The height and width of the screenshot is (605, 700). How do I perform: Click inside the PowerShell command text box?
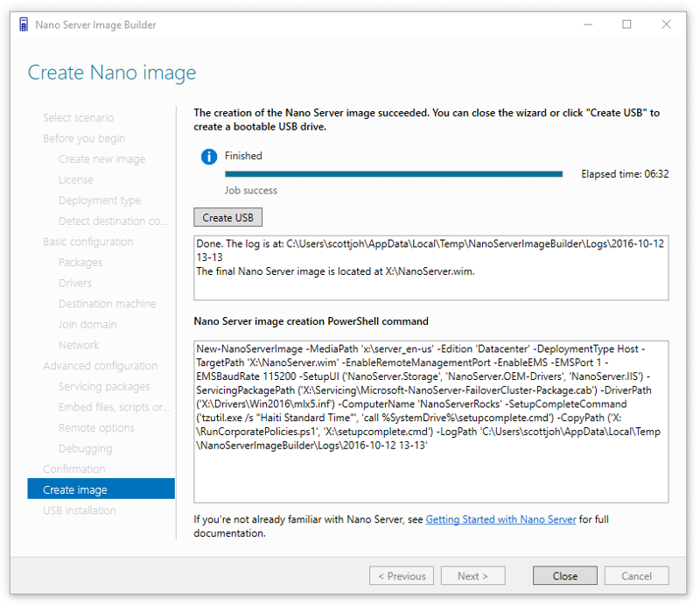pyautogui.click(x=430, y=421)
